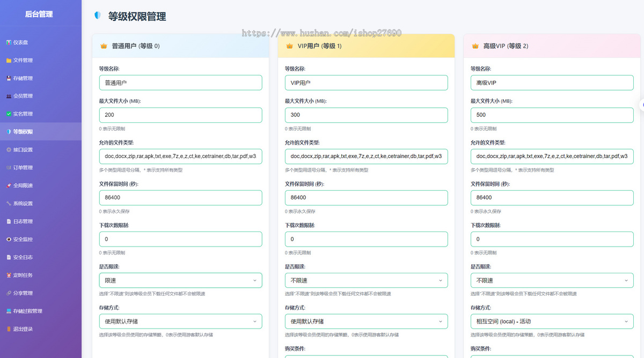Viewport: 644px width, 358px height.
Task: Click the 等级权限管理 page heading
Action: pyautogui.click(x=137, y=16)
